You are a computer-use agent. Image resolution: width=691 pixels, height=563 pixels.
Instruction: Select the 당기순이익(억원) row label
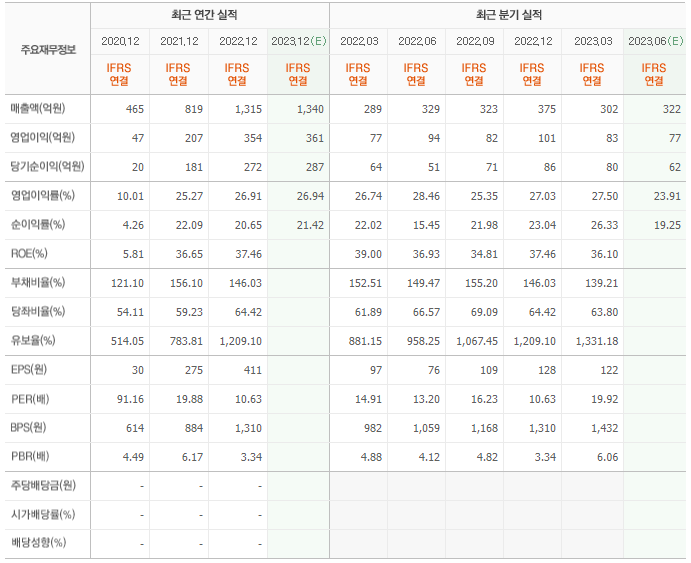pyautogui.click(x=48, y=167)
